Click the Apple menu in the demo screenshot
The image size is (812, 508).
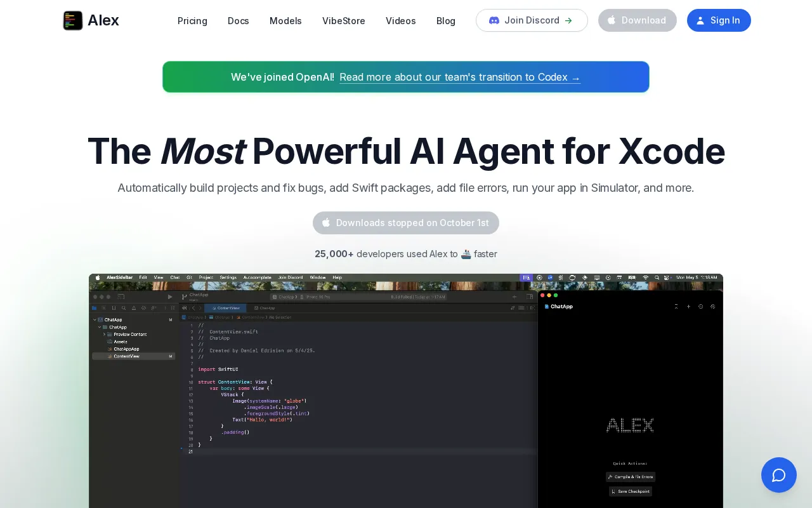pyautogui.click(x=98, y=277)
